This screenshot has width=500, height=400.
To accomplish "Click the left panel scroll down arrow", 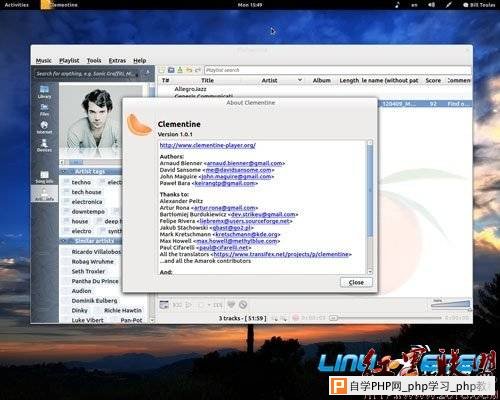I will point(152,320).
